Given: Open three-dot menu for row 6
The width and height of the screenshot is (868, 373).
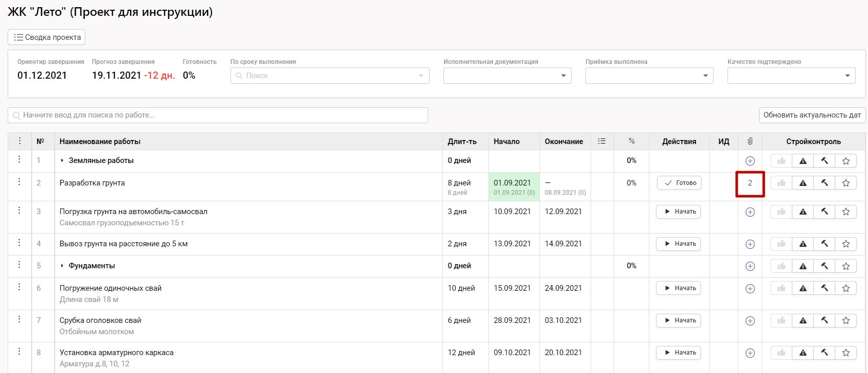Looking at the screenshot, I should (x=19, y=287).
